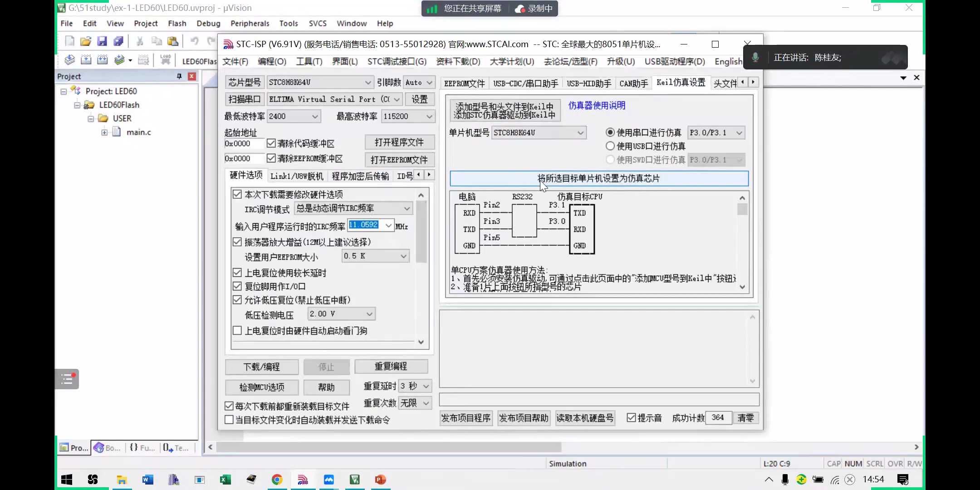Open File Explorer from the taskbar
Viewport: 980px width, 490px height.
(x=122, y=480)
